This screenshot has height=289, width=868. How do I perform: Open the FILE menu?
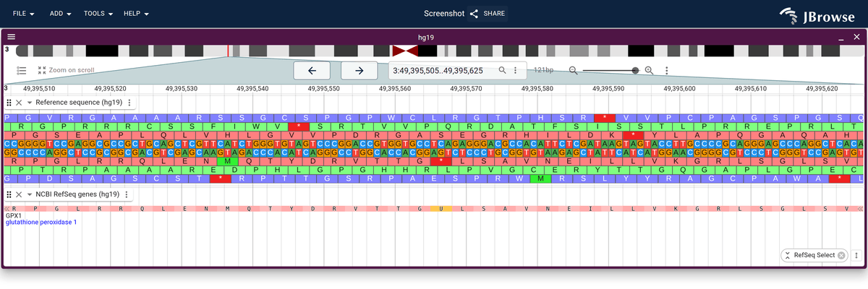[x=24, y=14]
